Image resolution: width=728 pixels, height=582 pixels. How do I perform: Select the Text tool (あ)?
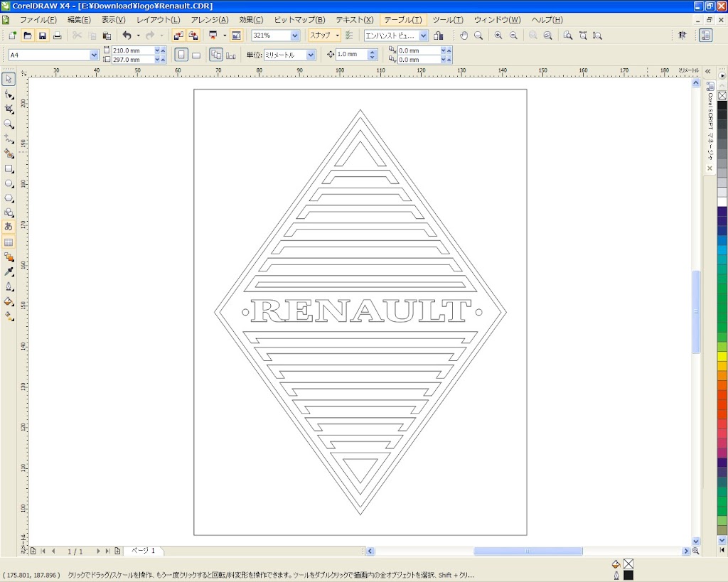(x=9, y=227)
